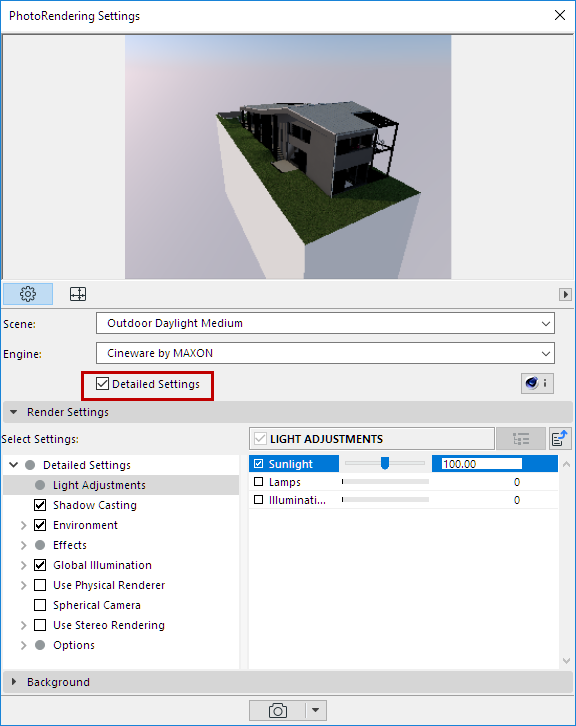Select Options in the settings tree
The height and width of the screenshot is (726, 576).
point(74,645)
